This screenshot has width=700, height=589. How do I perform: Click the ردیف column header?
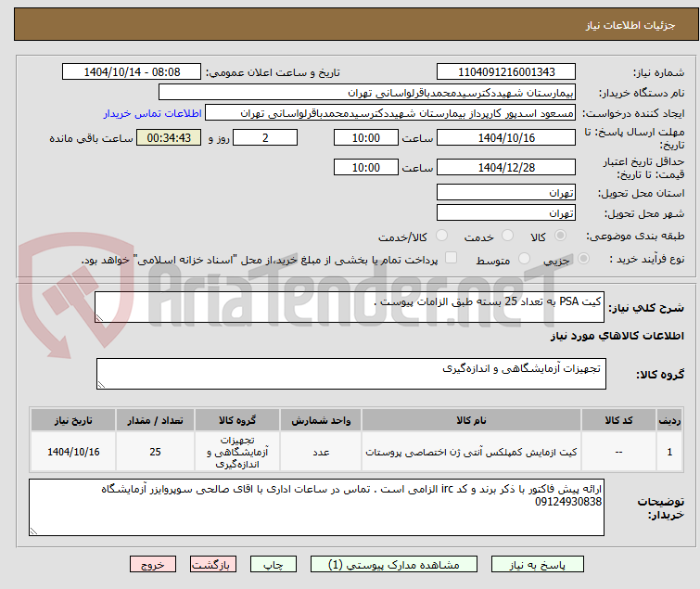tap(669, 420)
